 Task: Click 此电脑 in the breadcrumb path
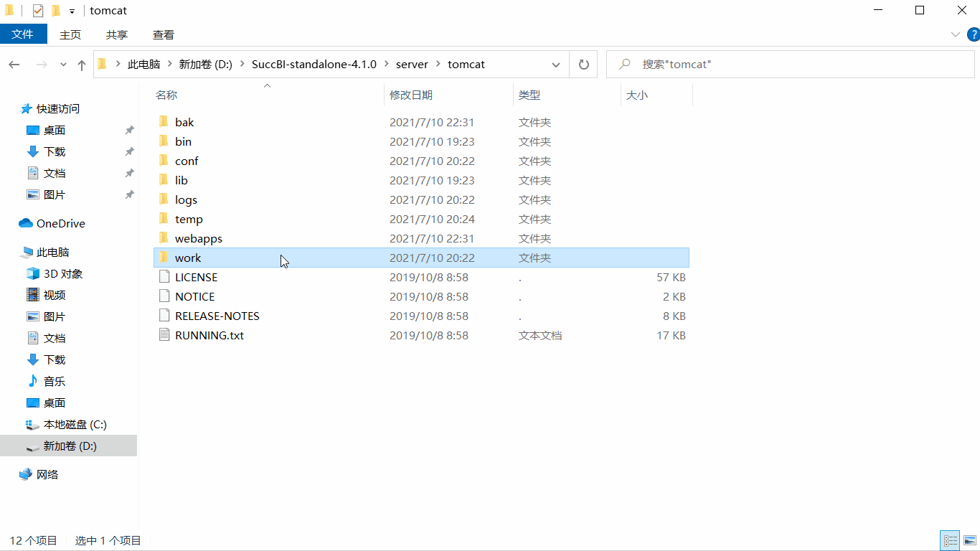[x=146, y=64]
